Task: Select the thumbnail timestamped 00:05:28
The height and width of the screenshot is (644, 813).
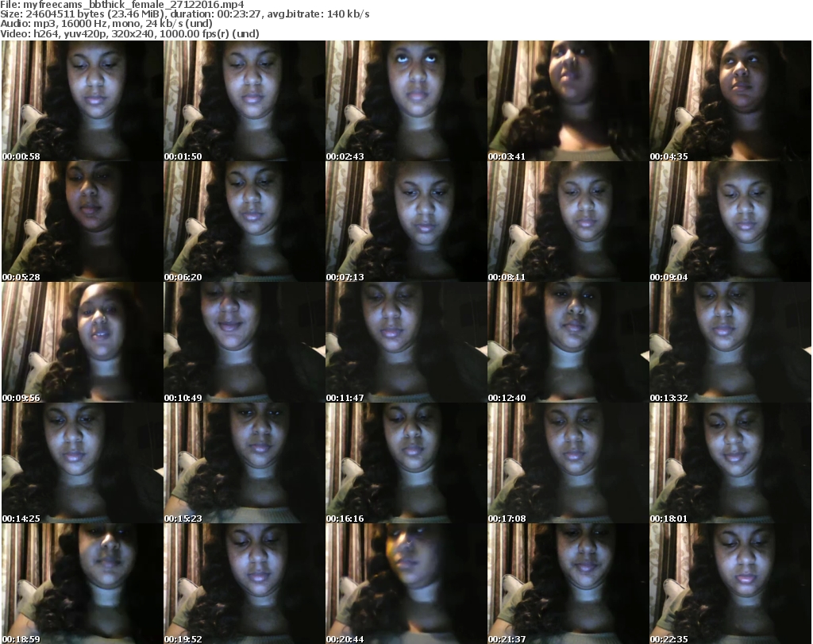Action: [82, 222]
